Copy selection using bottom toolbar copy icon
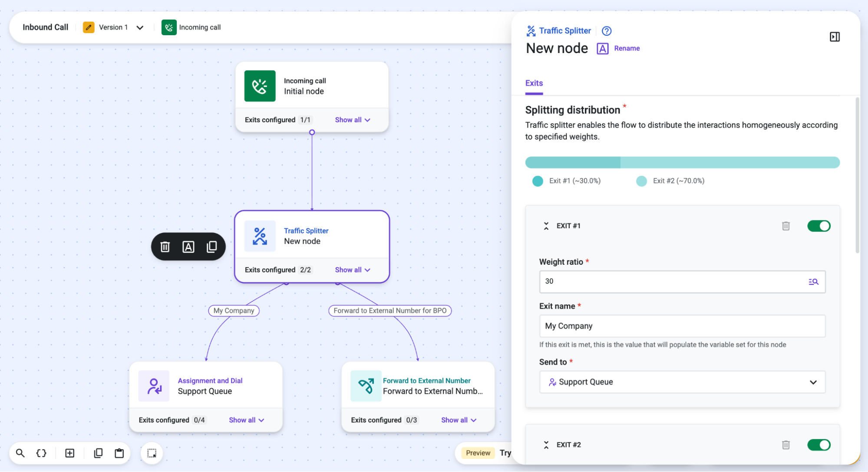The width and height of the screenshot is (868, 472). [x=98, y=453]
